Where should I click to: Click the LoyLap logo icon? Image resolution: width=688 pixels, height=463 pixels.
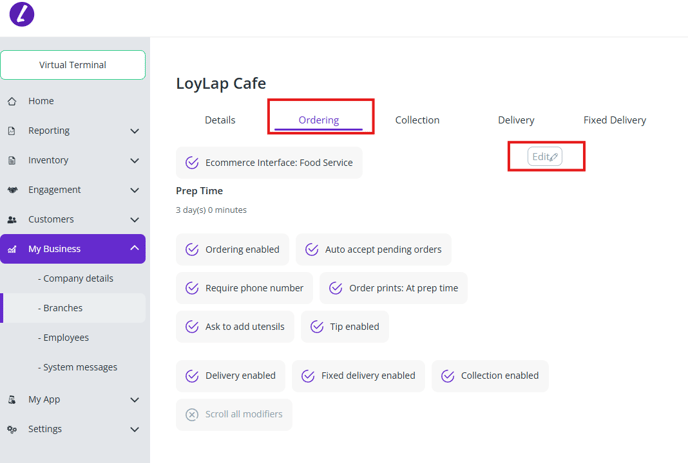point(21,14)
